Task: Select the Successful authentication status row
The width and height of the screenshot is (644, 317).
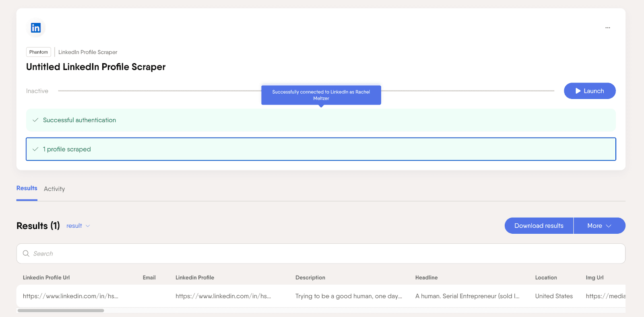Action: [x=321, y=120]
